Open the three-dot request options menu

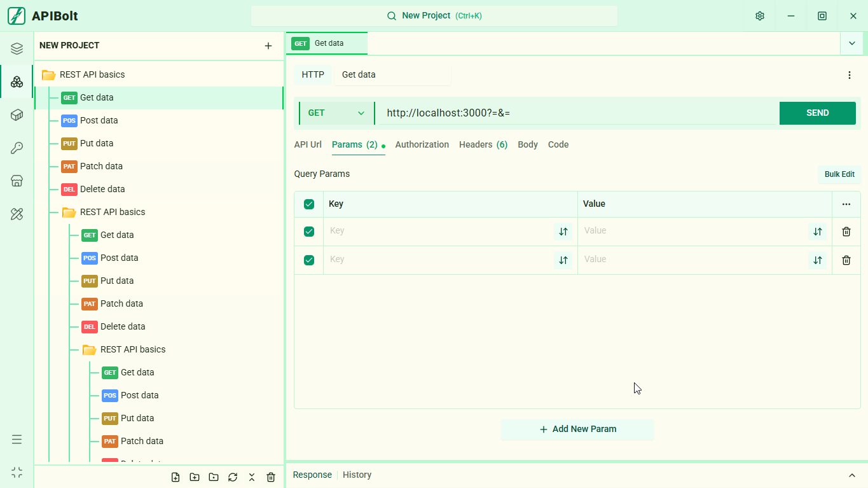click(x=850, y=75)
